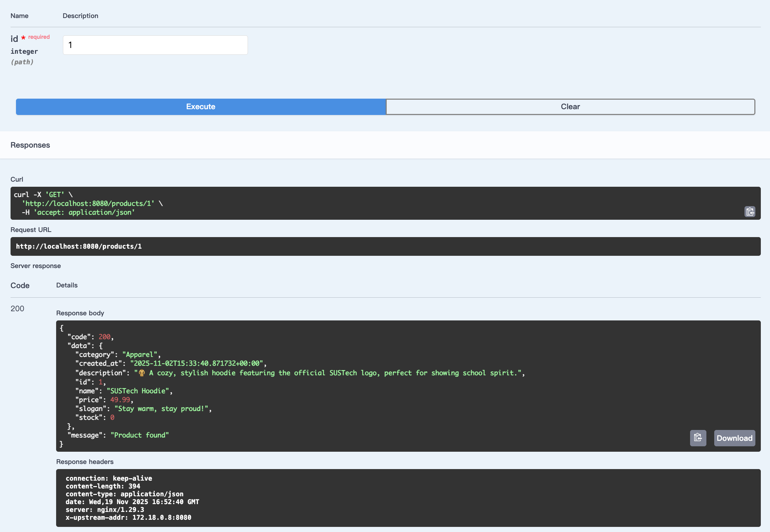
Task: Copy the curl command to clipboard
Action: (x=750, y=212)
